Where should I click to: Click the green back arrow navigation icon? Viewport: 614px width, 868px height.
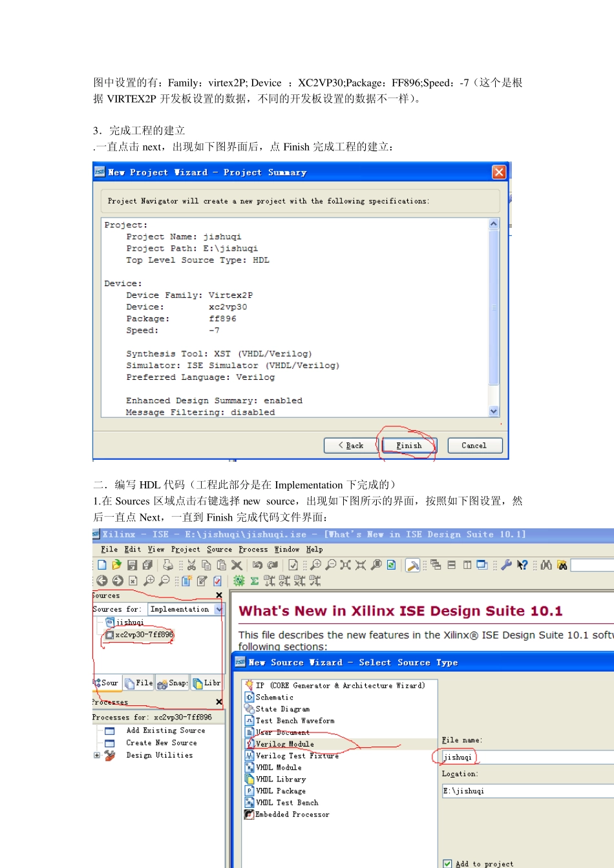click(102, 581)
